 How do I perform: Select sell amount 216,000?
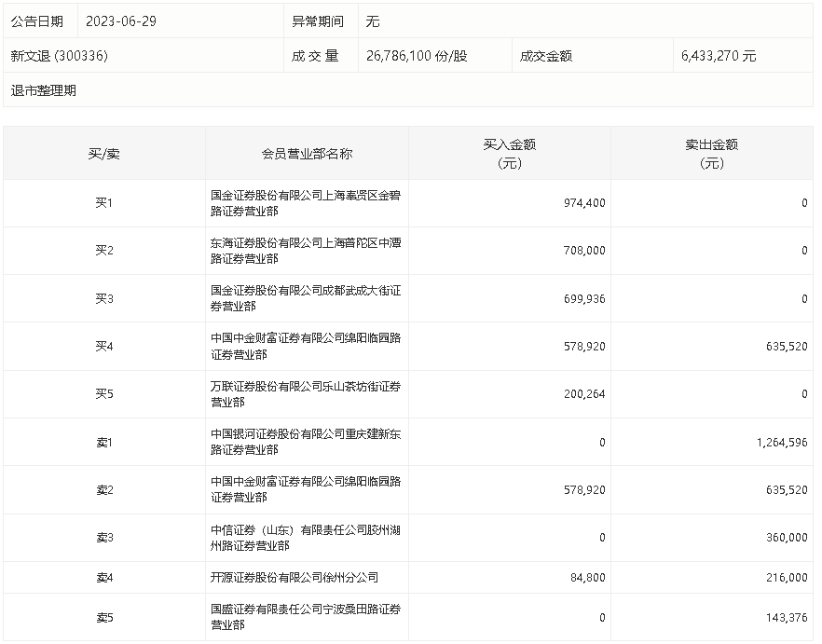coord(787,578)
